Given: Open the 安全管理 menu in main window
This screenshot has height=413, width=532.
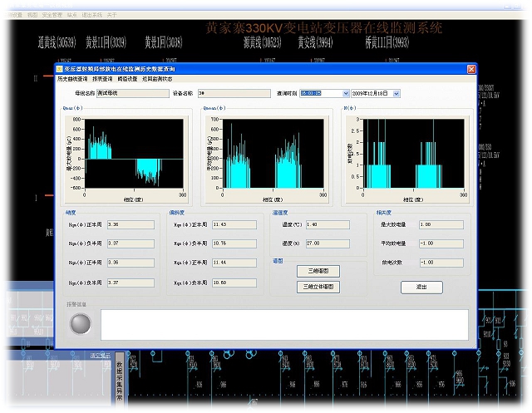Looking at the screenshot, I should pos(52,15).
